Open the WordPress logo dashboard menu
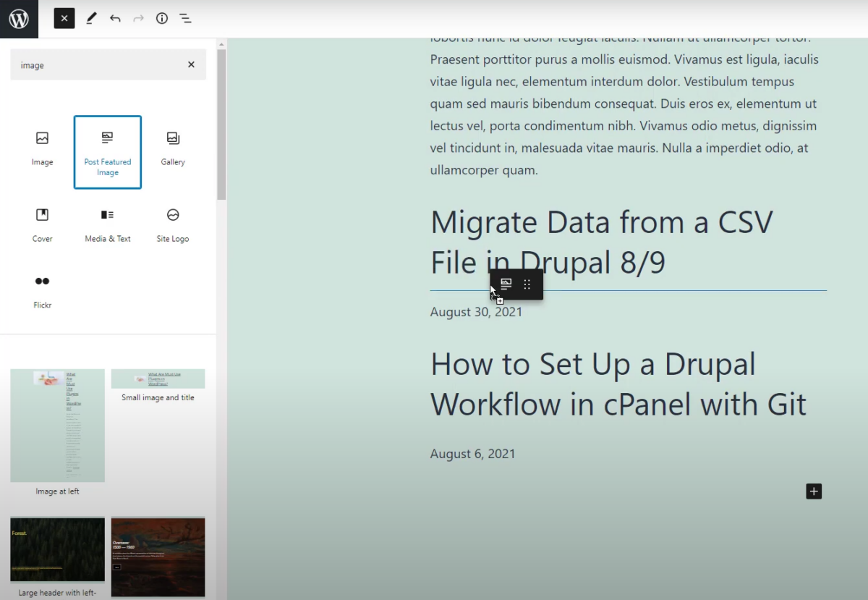 (19, 19)
